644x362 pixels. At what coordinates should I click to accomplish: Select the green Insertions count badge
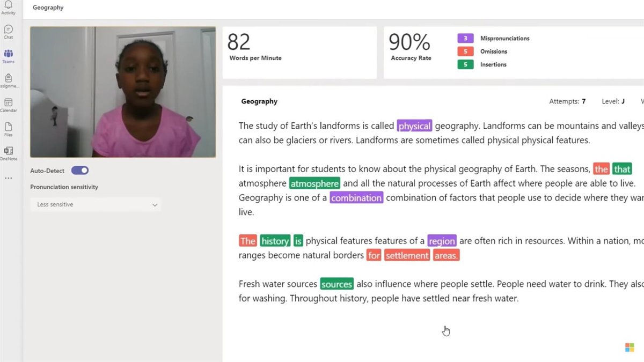click(465, 64)
